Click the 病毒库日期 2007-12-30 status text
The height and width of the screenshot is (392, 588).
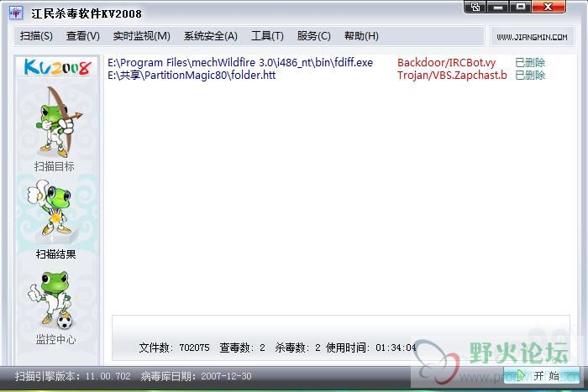196,376
